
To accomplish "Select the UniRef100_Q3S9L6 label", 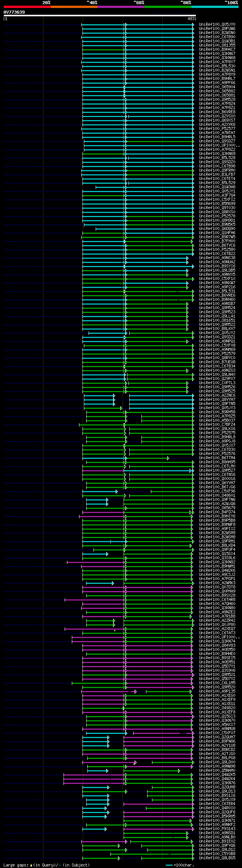I will click(217, 558).
